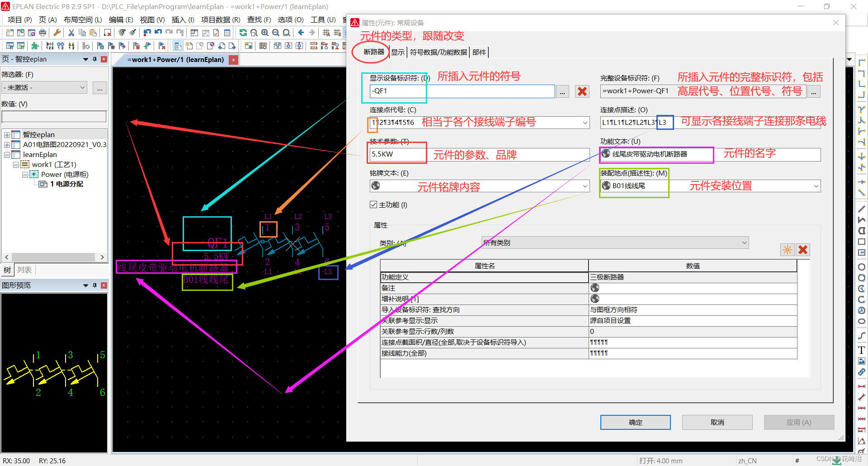Open the 项目 (P) menu
This screenshot has width=868, height=466.
(20, 19)
